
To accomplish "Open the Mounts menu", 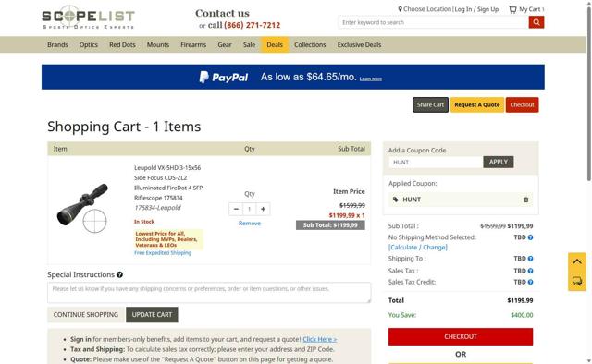I will 158,44.
